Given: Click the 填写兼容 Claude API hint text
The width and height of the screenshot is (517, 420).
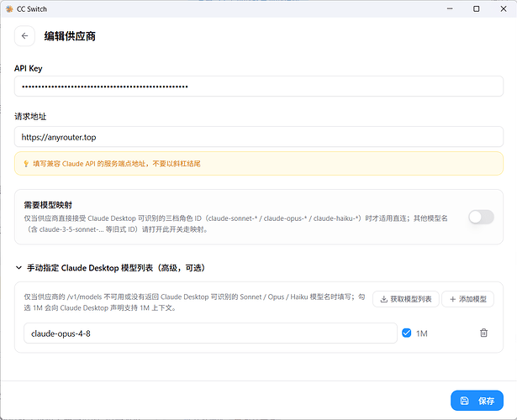Looking at the screenshot, I should pos(117,164).
